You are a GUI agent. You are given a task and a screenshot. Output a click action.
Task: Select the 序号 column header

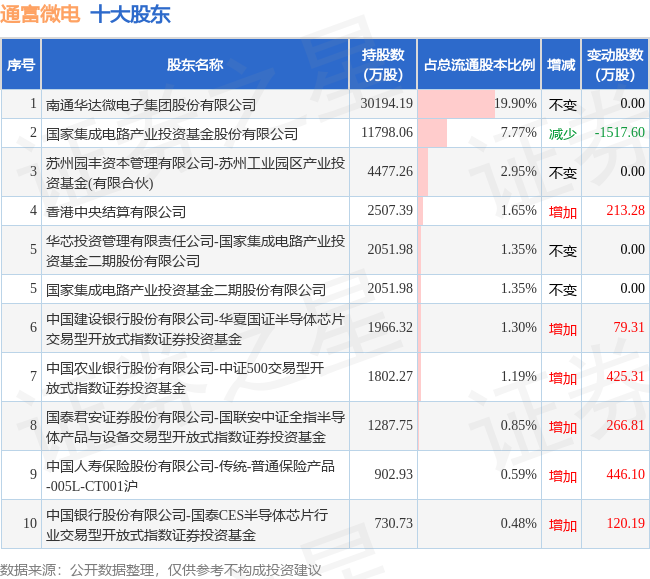click(x=21, y=65)
